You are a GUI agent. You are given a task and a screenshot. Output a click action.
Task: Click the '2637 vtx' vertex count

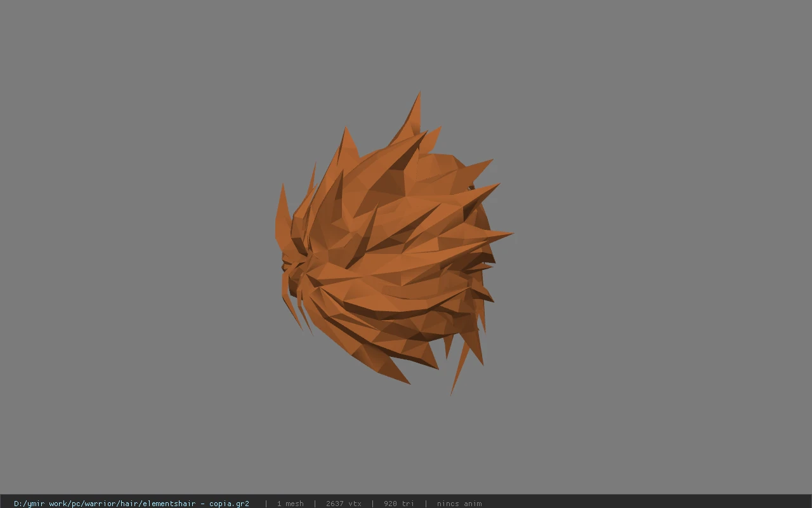(x=344, y=504)
